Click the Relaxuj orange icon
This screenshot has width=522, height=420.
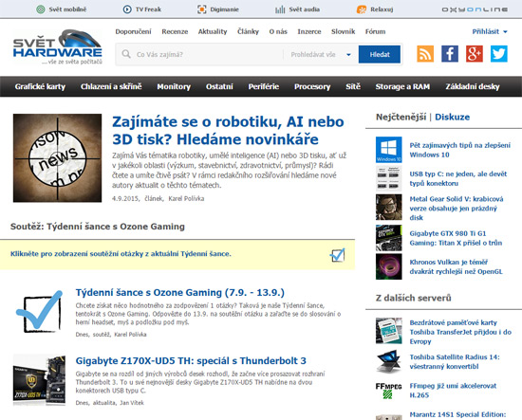(362, 9)
